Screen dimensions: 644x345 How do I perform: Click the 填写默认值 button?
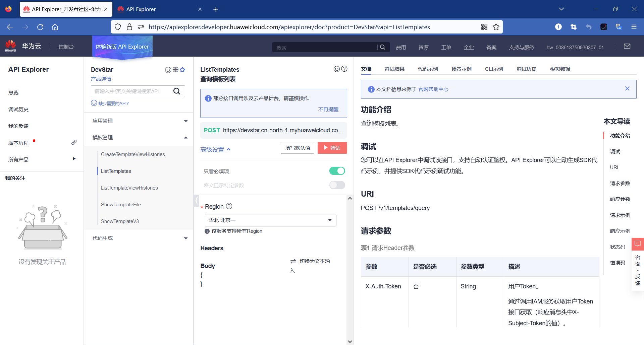298,148
